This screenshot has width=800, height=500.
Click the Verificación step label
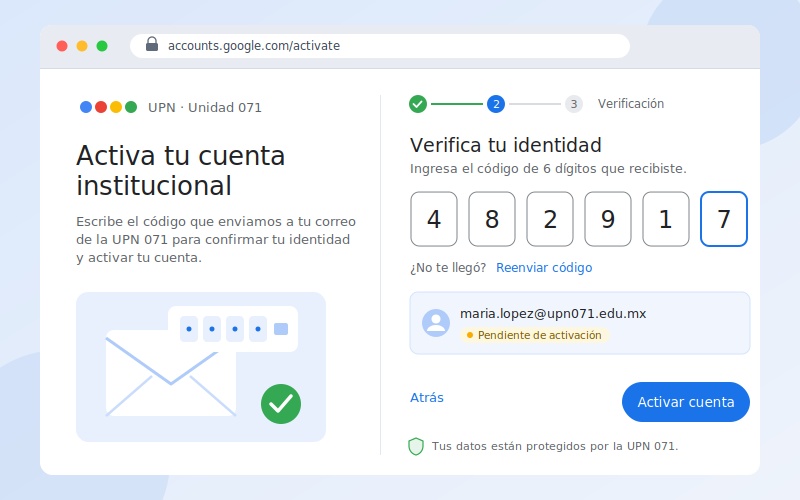tap(631, 104)
